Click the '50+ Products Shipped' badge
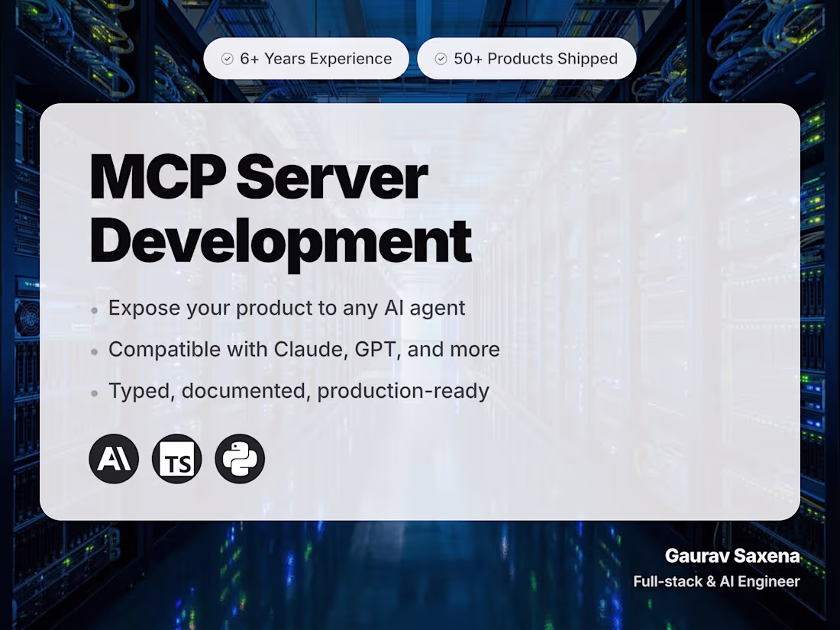This screenshot has width=840, height=630. (x=525, y=58)
